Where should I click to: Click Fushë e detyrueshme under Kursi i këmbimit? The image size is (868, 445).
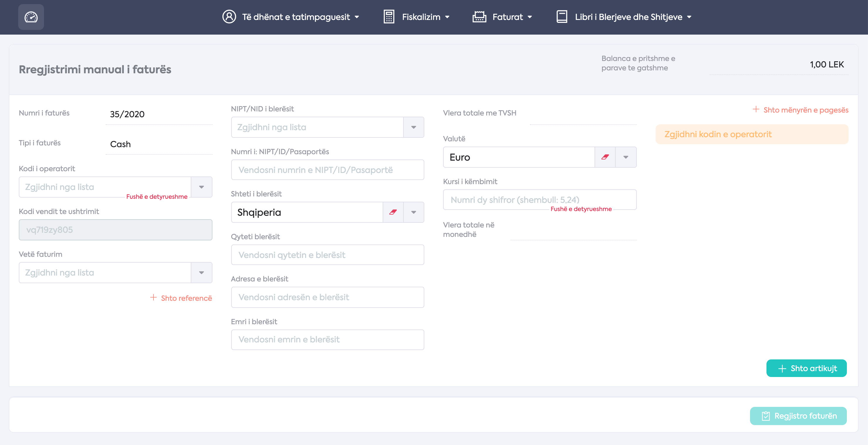pyautogui.click(x=581, y=209)
